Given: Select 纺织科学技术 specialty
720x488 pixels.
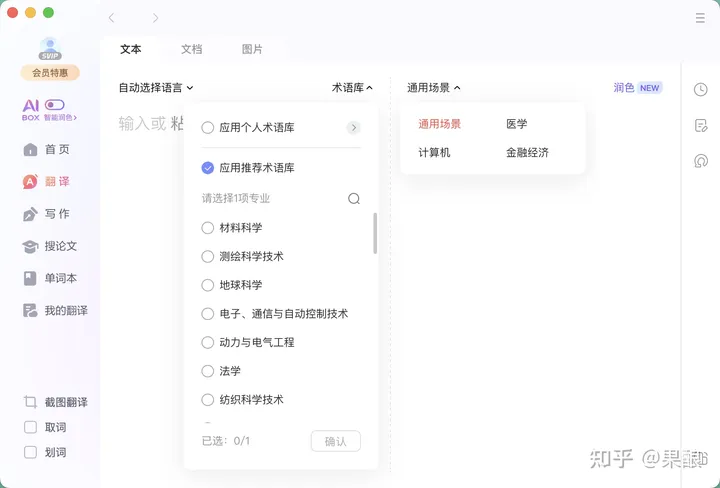Looking at the screenshot, I should 208,400.
